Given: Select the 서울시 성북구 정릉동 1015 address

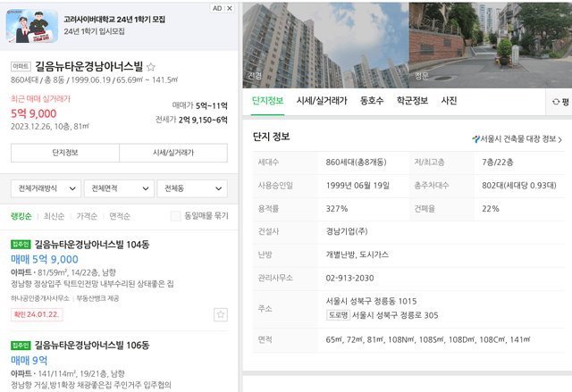Looking at the screenshot, I should pos(371,301).
